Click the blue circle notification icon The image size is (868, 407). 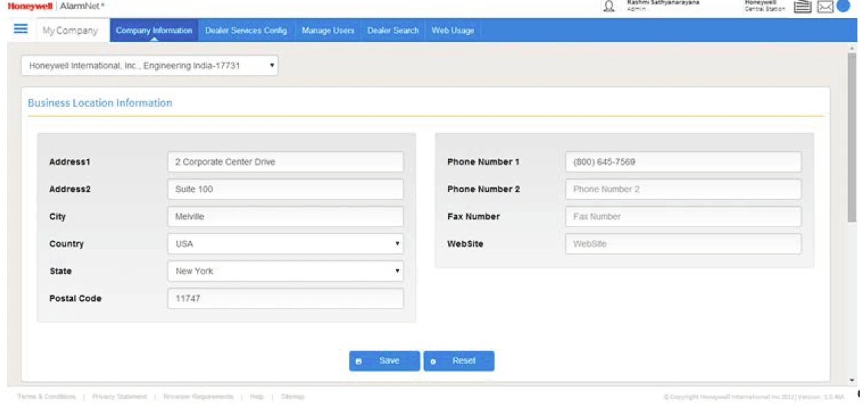(843, 6)
